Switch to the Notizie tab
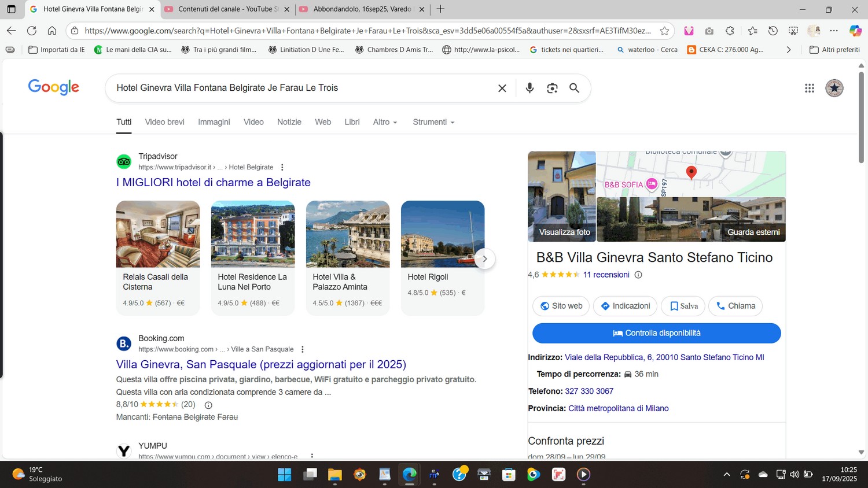868x488 pixels. click(289, 122)
